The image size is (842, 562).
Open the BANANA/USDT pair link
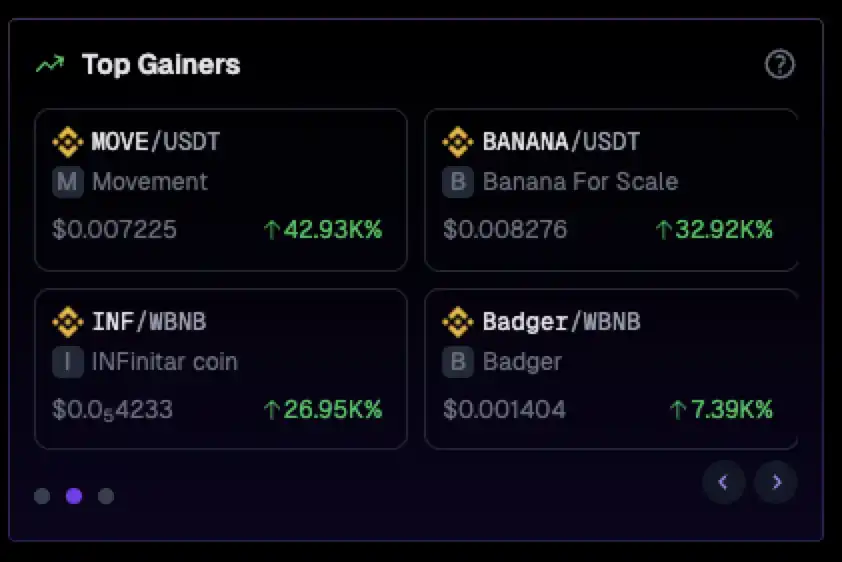(561, 142)
